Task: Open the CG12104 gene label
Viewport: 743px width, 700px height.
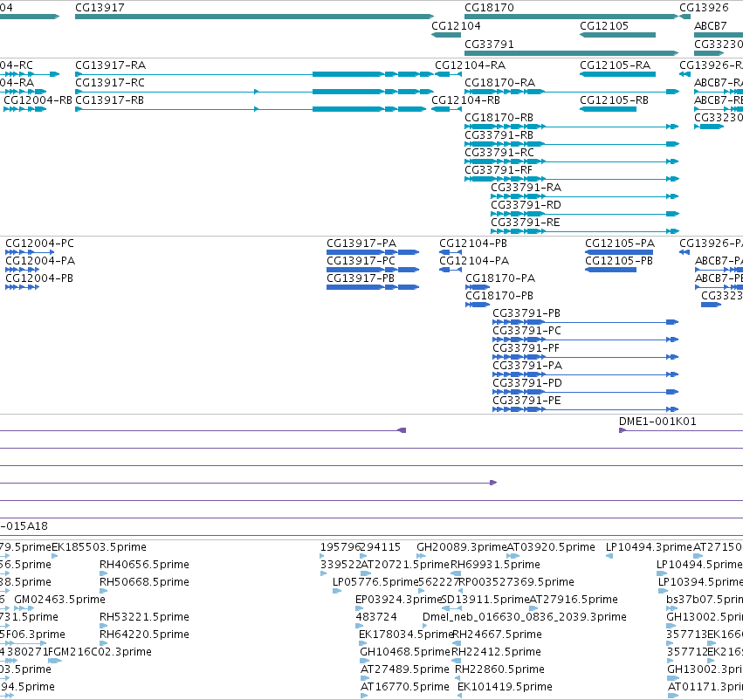Action: (456, 26)
